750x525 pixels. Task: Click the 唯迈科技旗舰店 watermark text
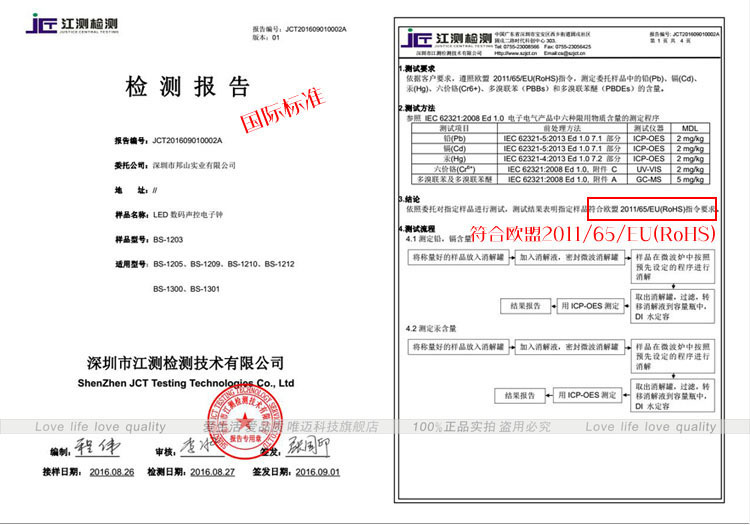point(332,427)
